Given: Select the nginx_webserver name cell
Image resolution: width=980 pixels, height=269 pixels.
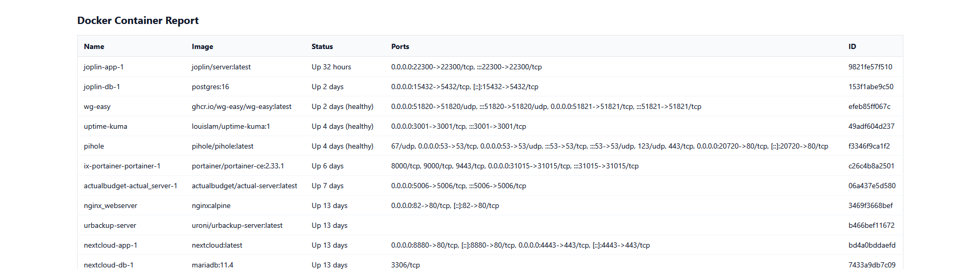Looking at the screenshot, I should point(111,205).
